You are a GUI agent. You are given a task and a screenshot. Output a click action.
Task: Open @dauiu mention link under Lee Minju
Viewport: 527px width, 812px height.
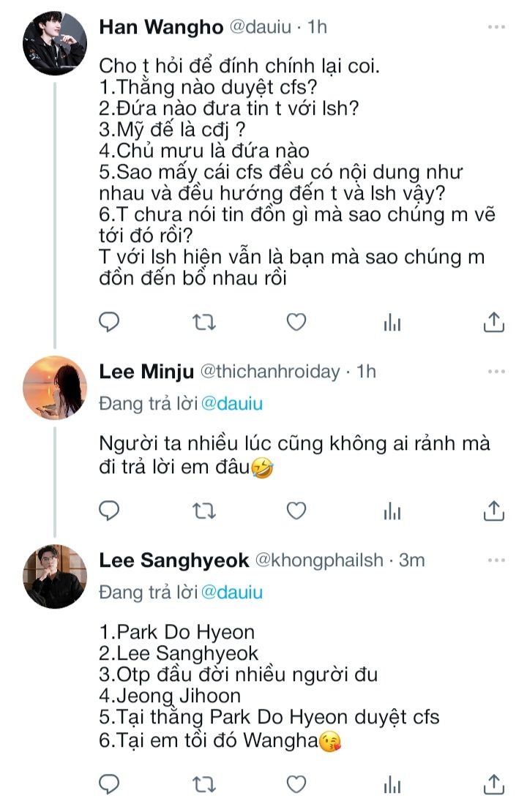point(232,404)
